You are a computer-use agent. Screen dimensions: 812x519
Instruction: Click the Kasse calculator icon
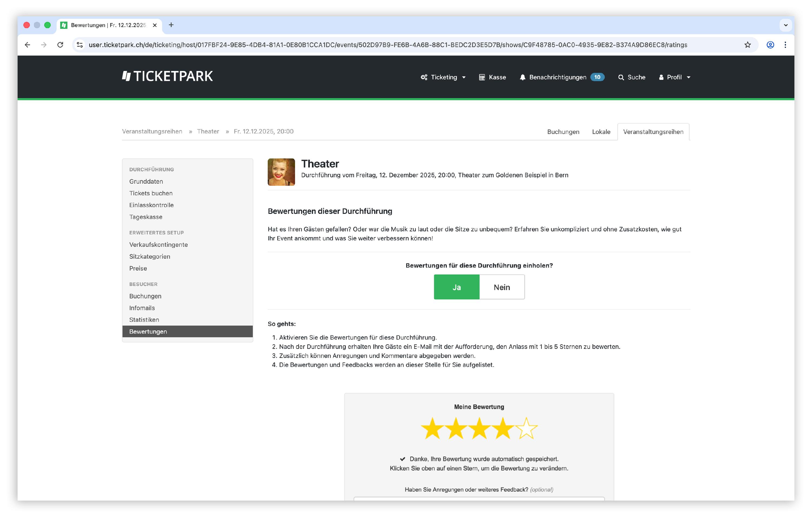(482, 77)
